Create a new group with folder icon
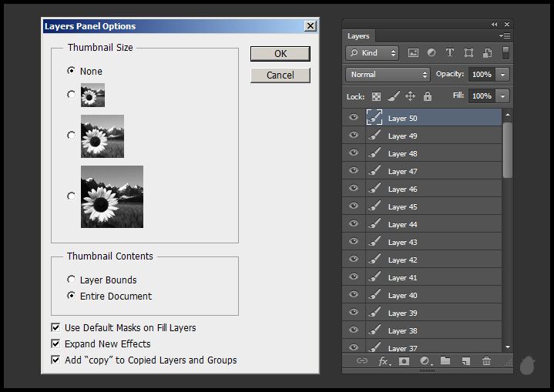Image resolution: width=554 pixels, height=392 pixels. click(x=445, y=360)
